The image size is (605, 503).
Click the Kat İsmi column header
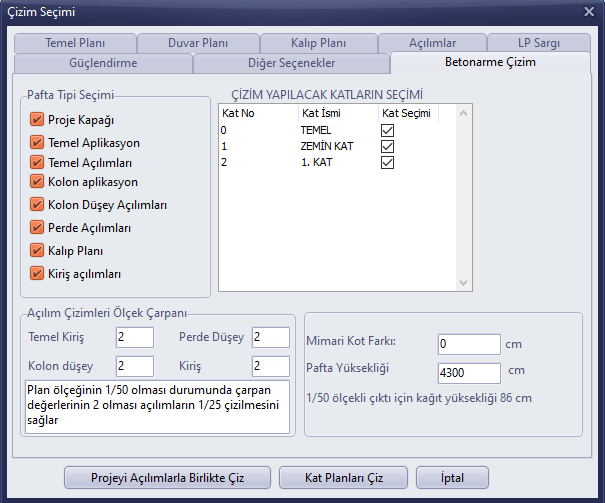pos(338,113)
